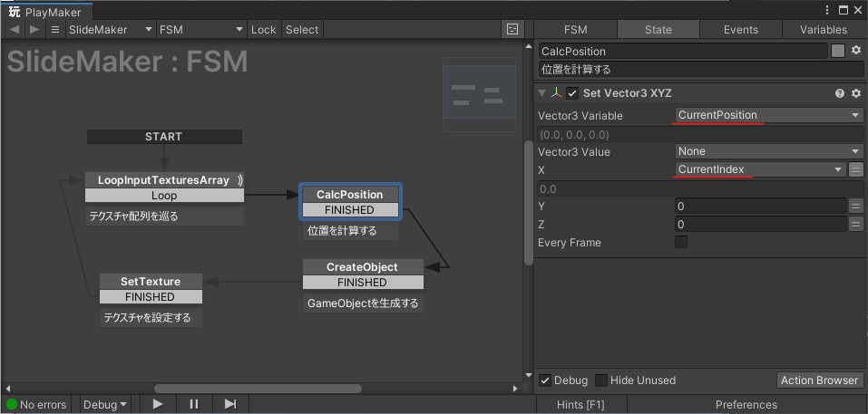Select the FINISHED transition under SetTexture
868x414 pixels.
(151, 297)
